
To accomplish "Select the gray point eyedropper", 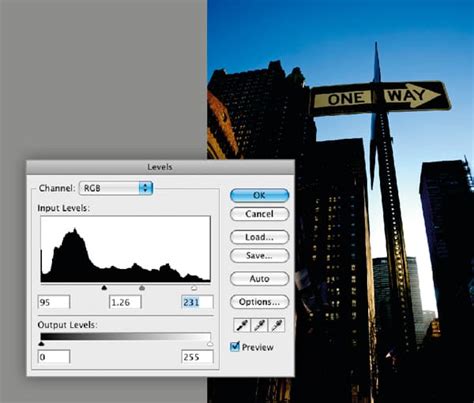I will point(260,325).
